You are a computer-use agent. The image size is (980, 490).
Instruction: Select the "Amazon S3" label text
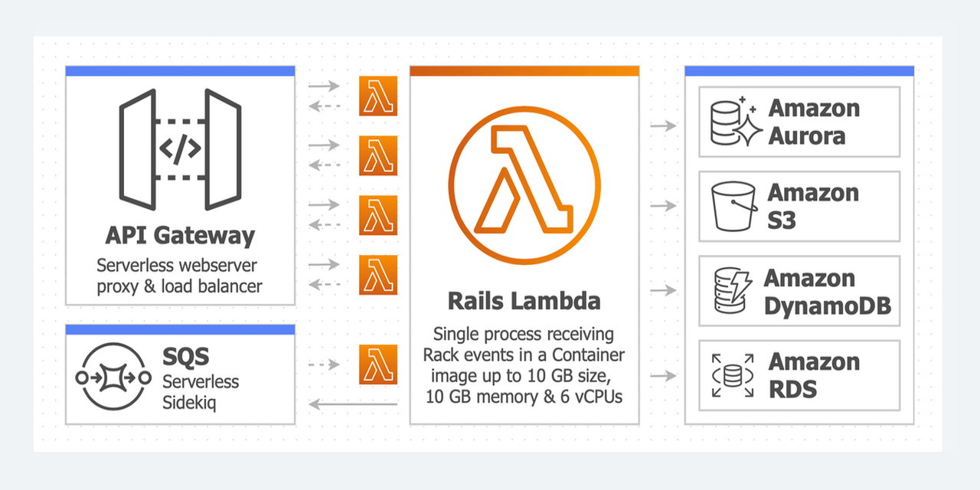[813, 206]
